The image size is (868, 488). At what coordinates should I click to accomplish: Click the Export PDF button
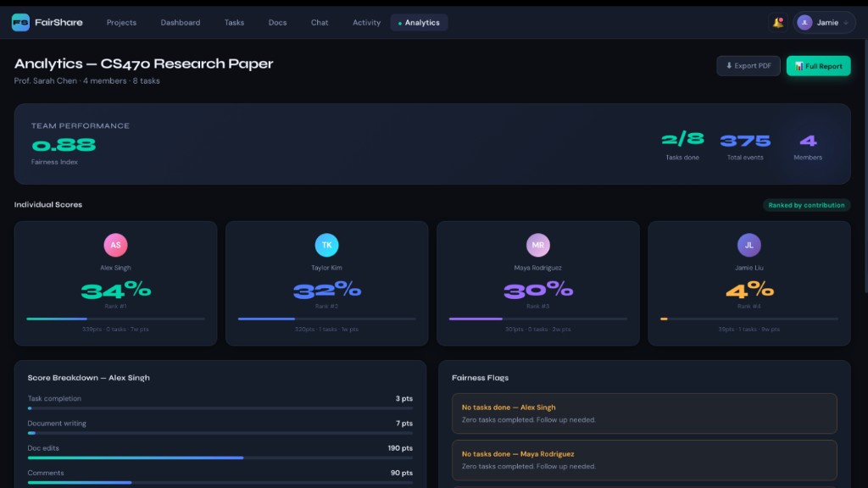tap(748, 65)
